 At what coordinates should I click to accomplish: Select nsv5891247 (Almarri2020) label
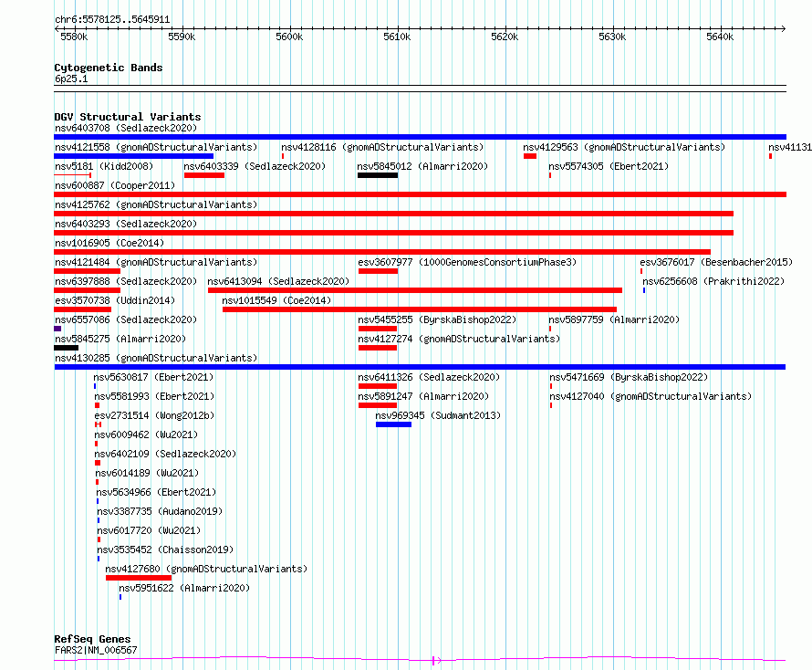tap(423, 396)
